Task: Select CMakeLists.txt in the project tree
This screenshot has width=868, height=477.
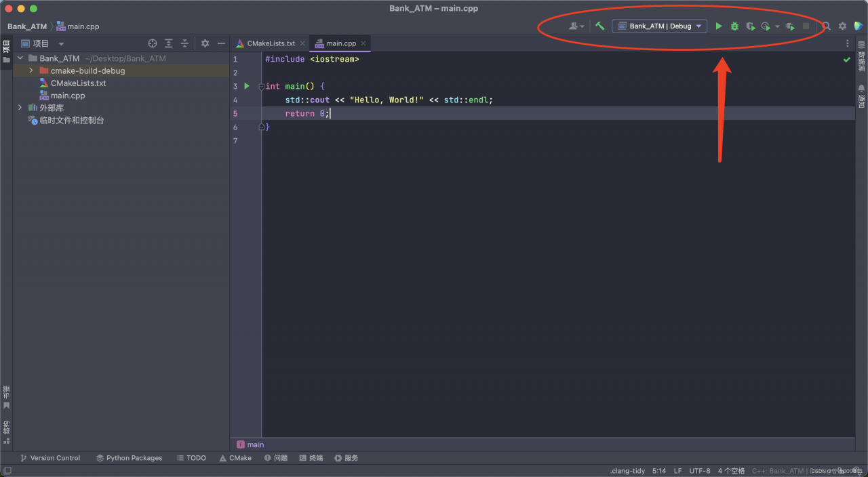Action: point(78,83)
